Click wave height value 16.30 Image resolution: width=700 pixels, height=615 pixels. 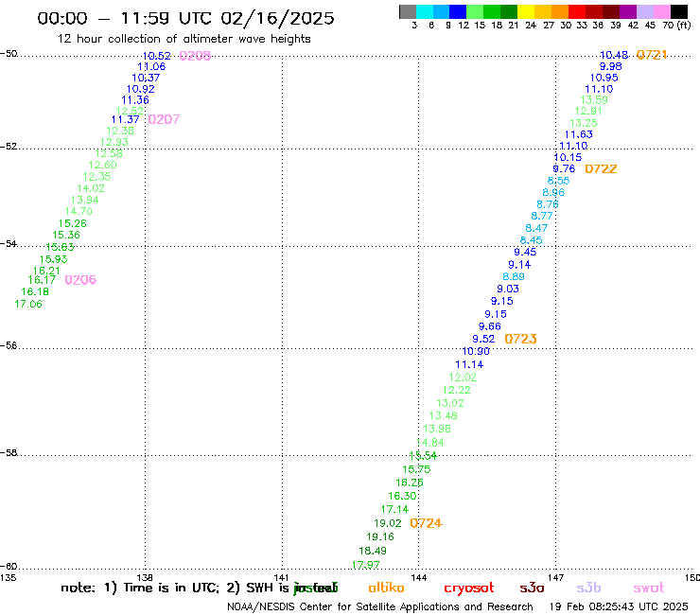click(402, 495)
